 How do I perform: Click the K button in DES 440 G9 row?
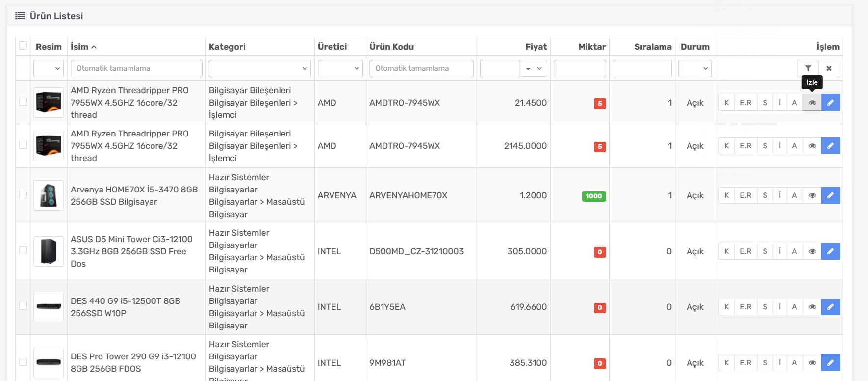[x=726, y=307]
